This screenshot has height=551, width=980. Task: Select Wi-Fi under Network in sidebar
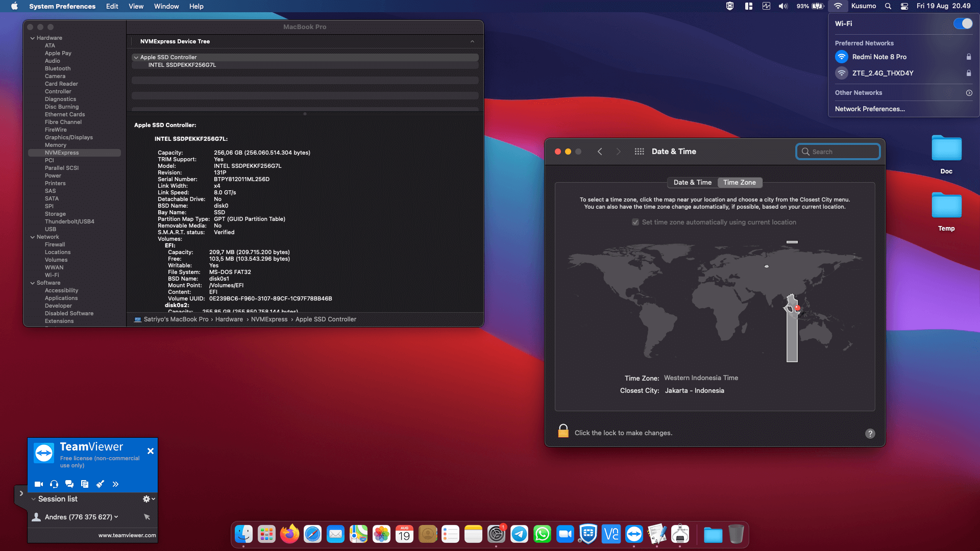pyautogui.click(x=52, y=275)
